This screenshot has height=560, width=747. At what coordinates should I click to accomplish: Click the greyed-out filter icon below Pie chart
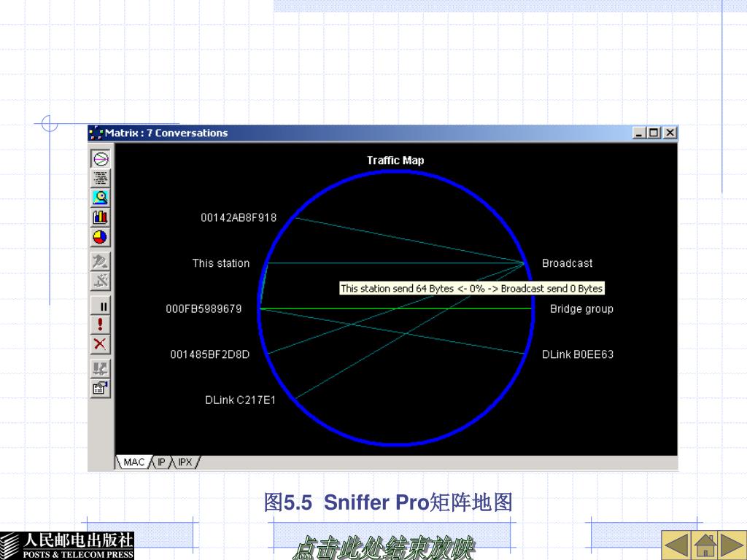101,261
